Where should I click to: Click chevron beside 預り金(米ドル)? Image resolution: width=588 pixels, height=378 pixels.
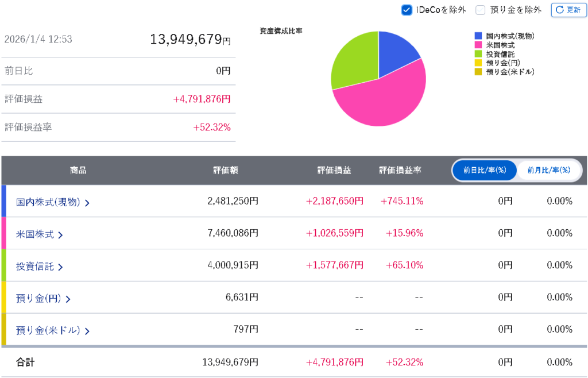click(87, 331)
